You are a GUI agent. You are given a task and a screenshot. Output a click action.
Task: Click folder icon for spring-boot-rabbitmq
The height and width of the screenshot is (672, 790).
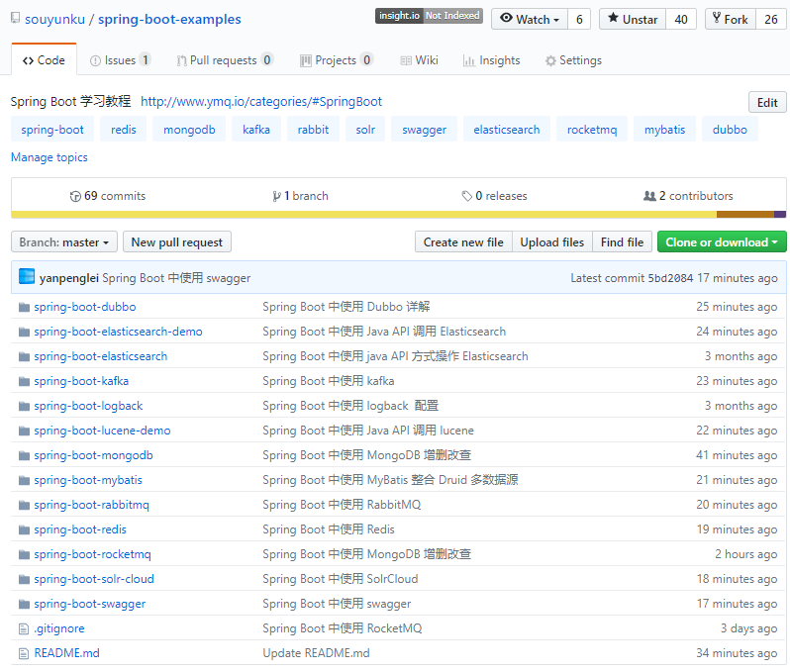pos(24,505)
